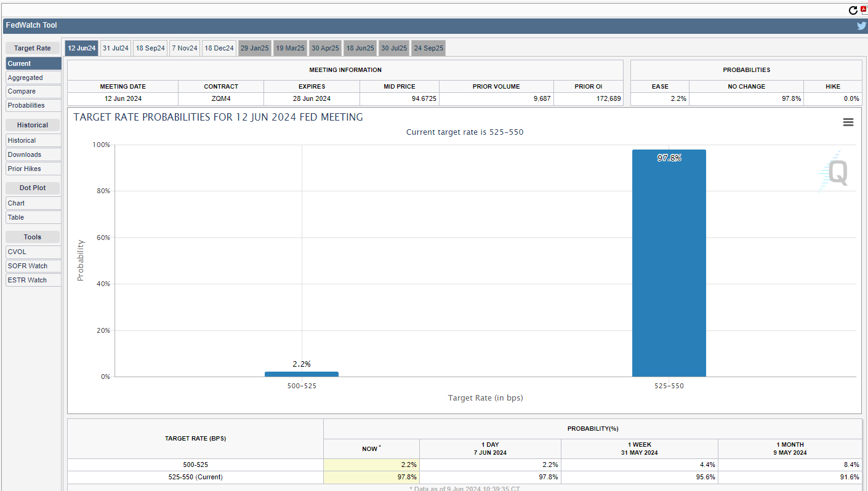Click the HIKE probability 0.0% cell
This screenshot has height=491, width=868.
point(832,98)
